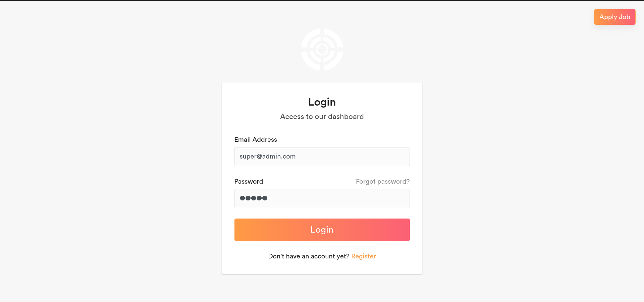Click the Don't have an account yet text
The height and width of the screenshot is (302, 644).
click(309, 256)
